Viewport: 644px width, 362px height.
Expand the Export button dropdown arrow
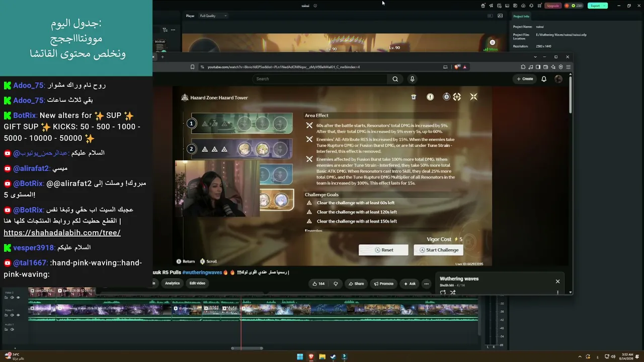point(604,6)
